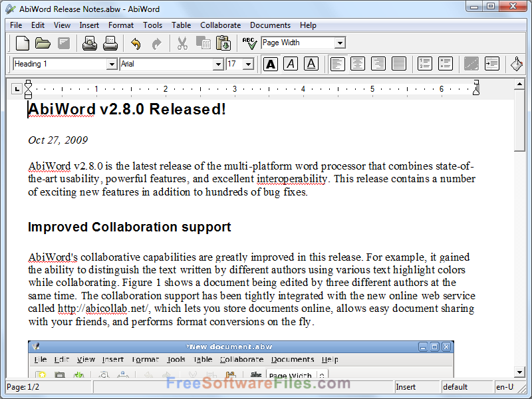Click the tab stop type selector on ruler

pyautogui.click(x=17, y=89)
